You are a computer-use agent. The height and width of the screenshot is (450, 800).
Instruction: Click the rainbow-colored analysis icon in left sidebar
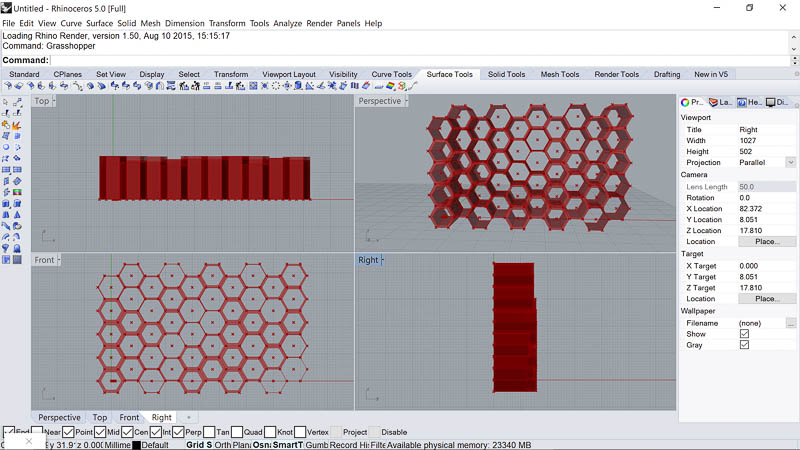pyautogui.click(x=17, y=192)
